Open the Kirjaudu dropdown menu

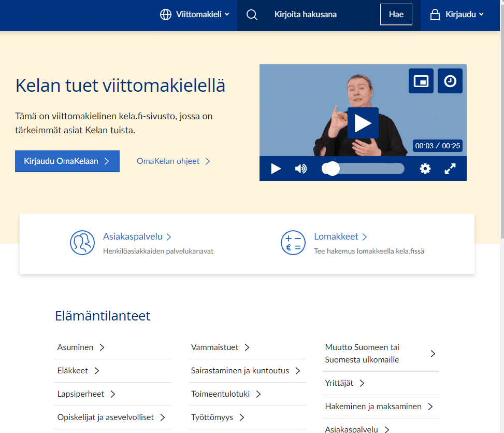(x=460, y=14)
